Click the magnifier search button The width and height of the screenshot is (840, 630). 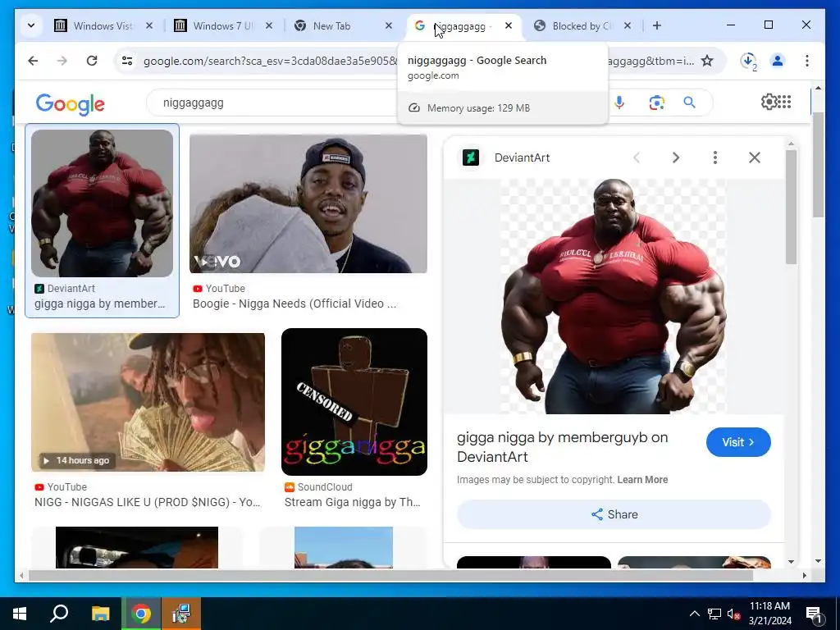(x=689, y=103)
